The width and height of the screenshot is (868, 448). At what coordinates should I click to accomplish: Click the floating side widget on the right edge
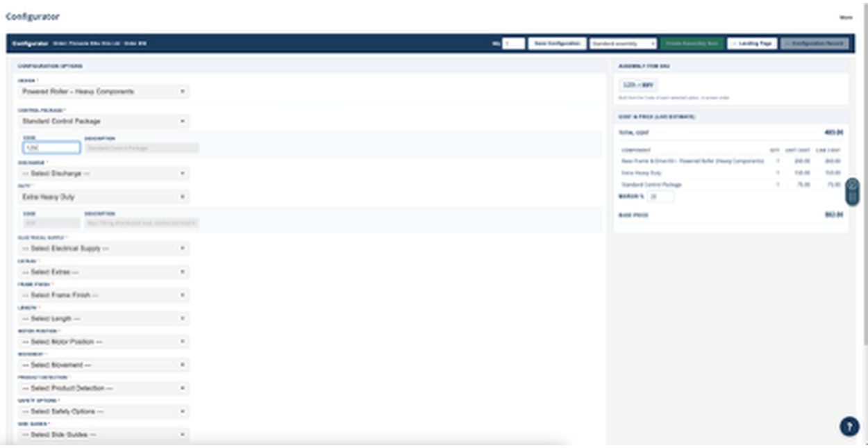[x=853, y=192]
